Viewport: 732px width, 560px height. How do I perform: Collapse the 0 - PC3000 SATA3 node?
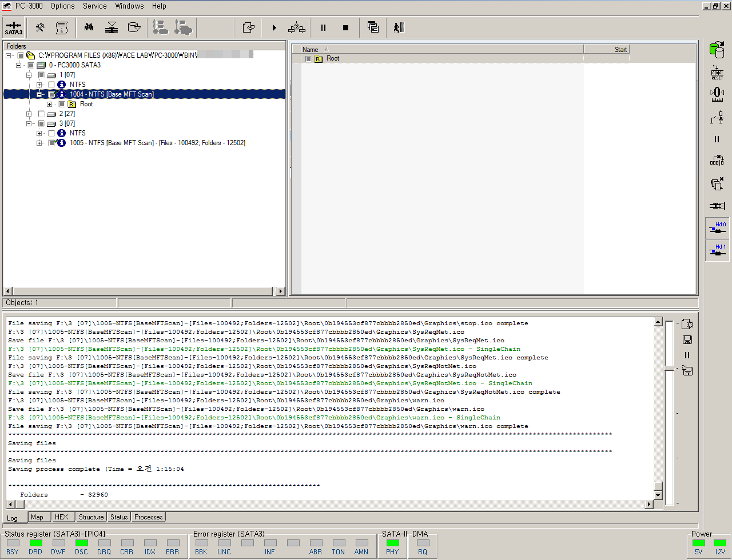(x=19, y=65)
